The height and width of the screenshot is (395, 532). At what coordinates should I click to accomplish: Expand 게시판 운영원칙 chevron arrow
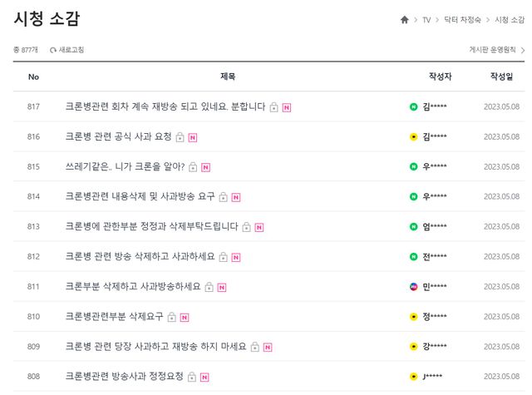[x=523, y=50]
